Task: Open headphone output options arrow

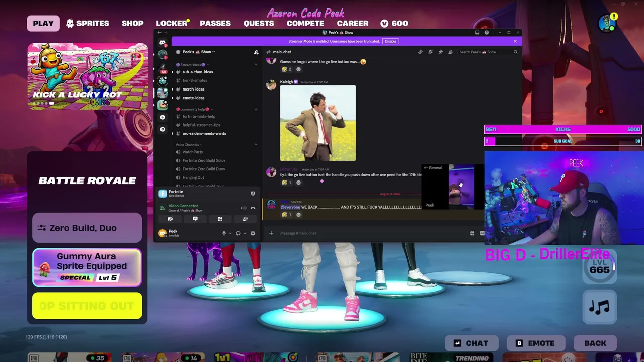Action: click(245, 233)
